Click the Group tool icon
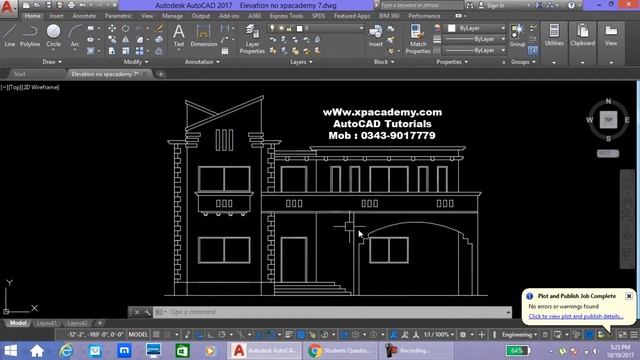This screenshot has width=640, height=360. click(518, 36)
